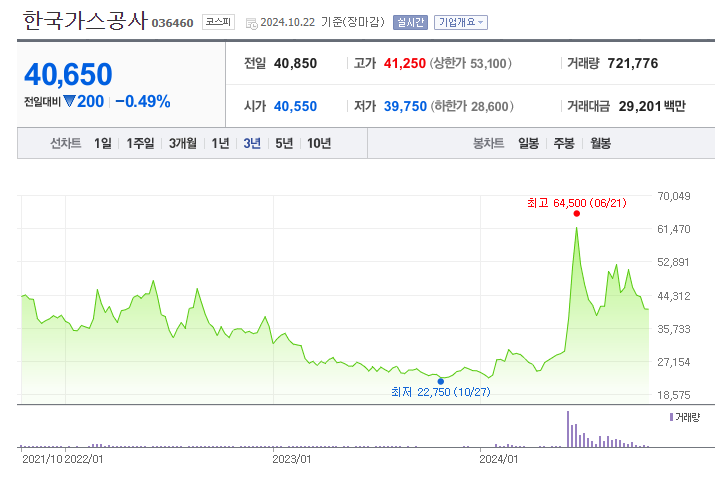The width and height of the screenshot is (715, 477).
Task: Click the 최고 64,500 (06/21) label
Action: pos(577,203)
